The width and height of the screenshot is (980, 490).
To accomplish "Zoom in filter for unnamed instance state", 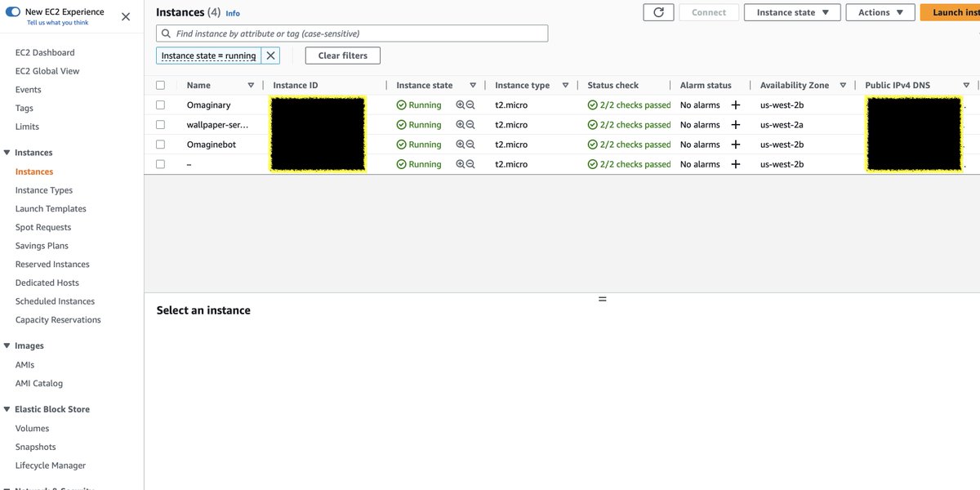I will tap(461, 164).
